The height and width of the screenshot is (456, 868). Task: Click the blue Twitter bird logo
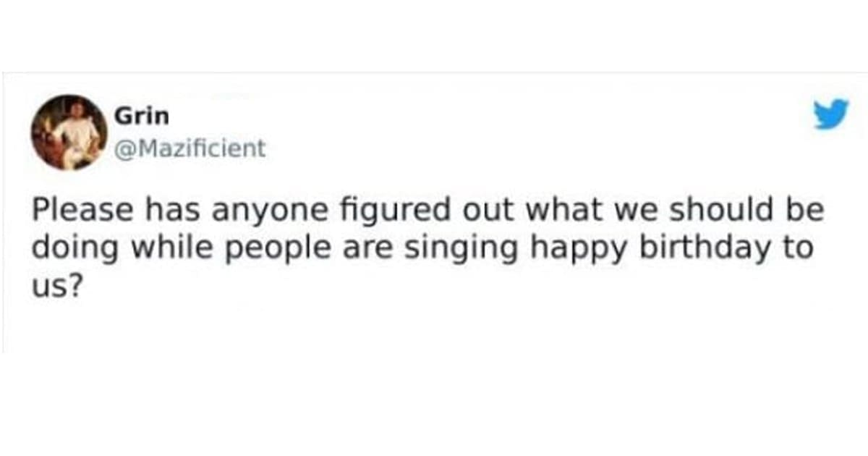pos(830,115)
